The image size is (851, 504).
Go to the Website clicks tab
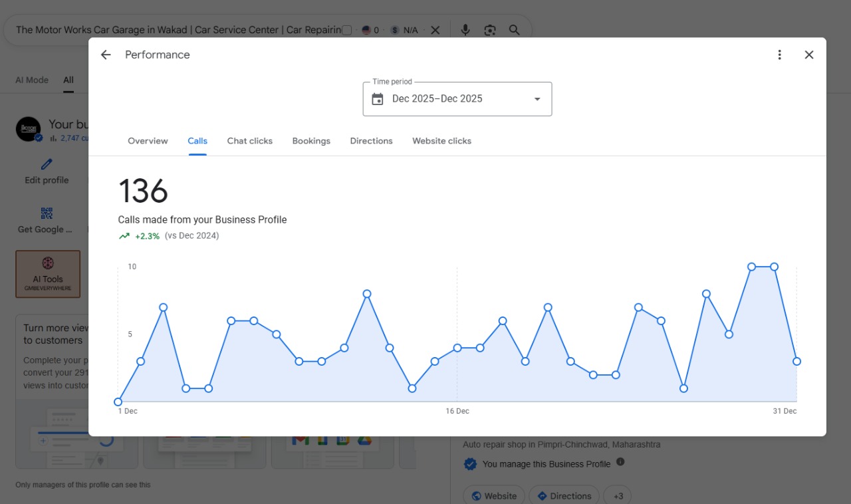tap(441, 141)
